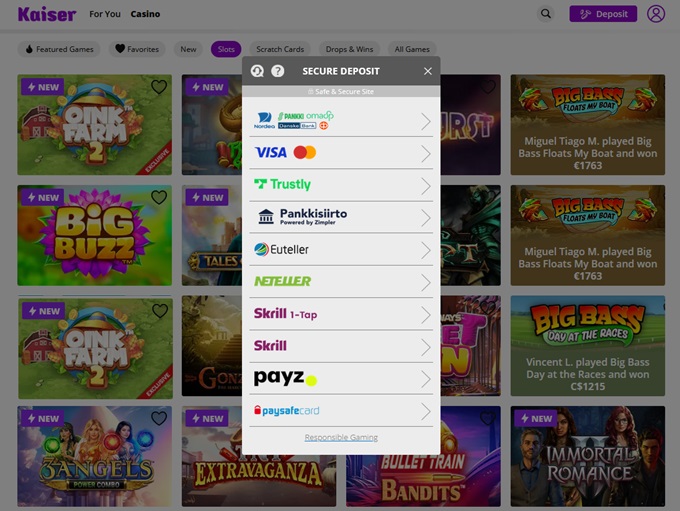Switch to the Drops & Wins tab

click(350, 49)
